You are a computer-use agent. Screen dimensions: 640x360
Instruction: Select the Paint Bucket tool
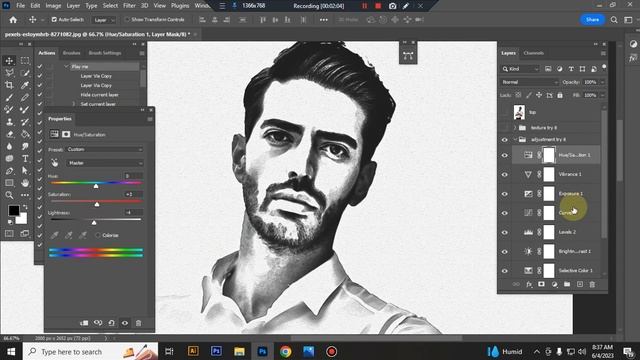click(x=25, y=134)
